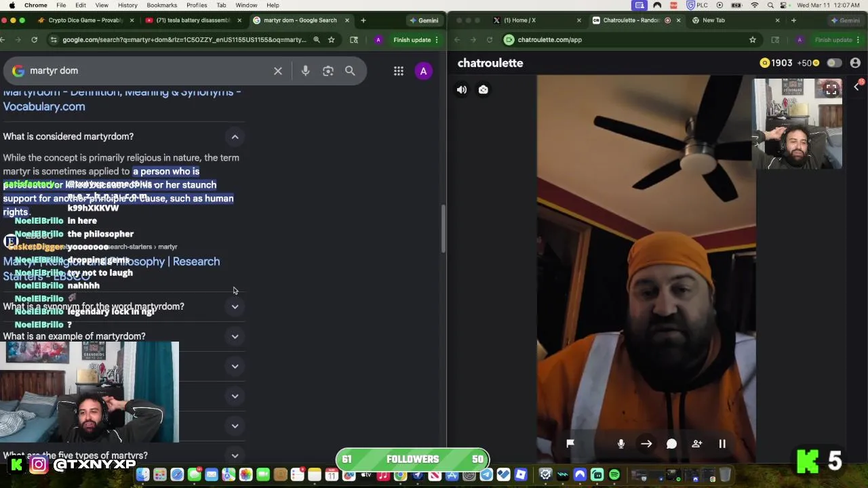
Task: Select the martyr dom Google Search tab
Action: (x=300, y=20)
